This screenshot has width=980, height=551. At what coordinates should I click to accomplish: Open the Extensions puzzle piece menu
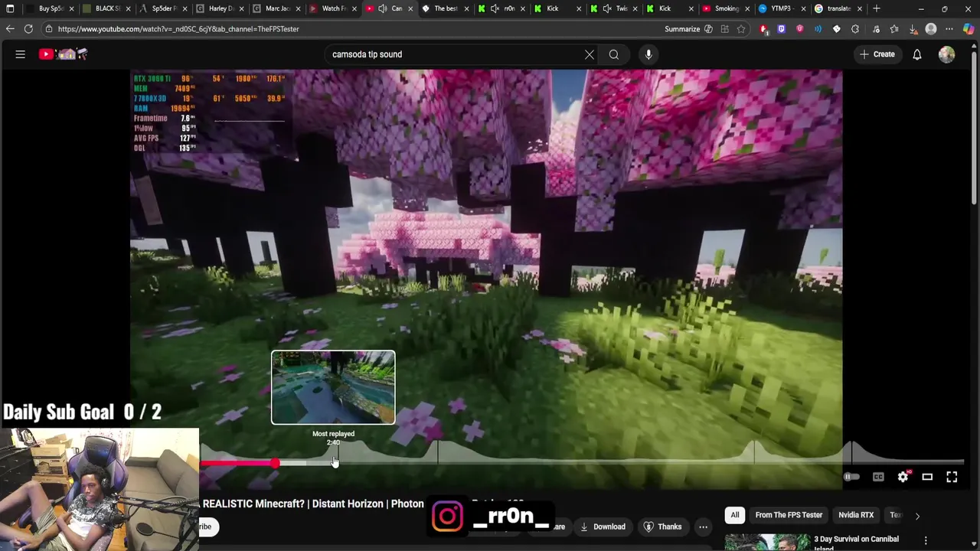click(855, 29)
